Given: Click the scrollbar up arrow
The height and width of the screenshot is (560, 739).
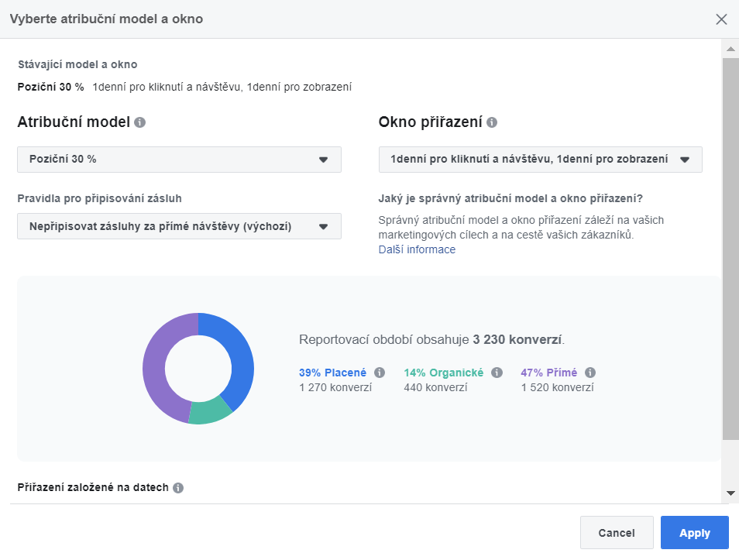Looking at the screenshot, I should (x=730, y=49).
